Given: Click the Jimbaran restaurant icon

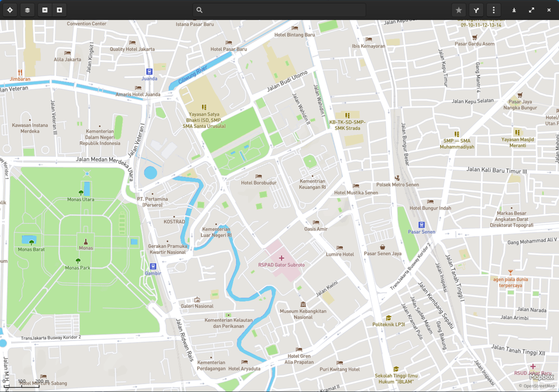Looking at the screenshot, I should pyautogui.click(x=19, y=72).
